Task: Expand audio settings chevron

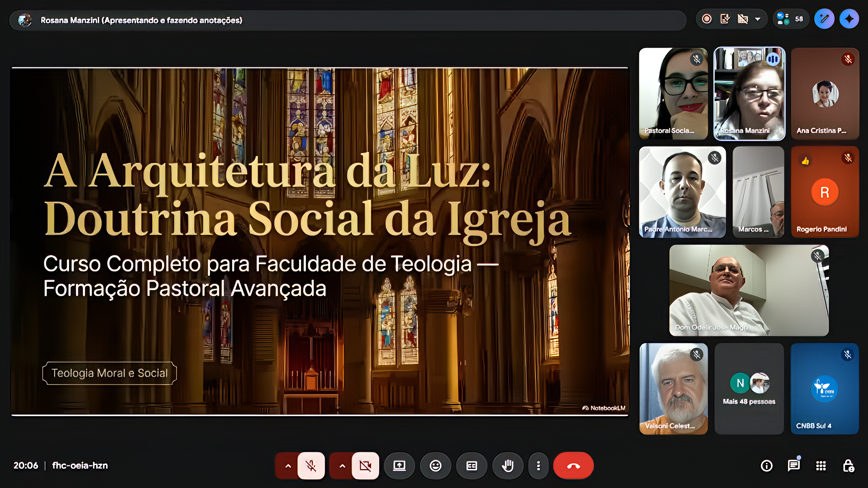Action: [288, 466]
